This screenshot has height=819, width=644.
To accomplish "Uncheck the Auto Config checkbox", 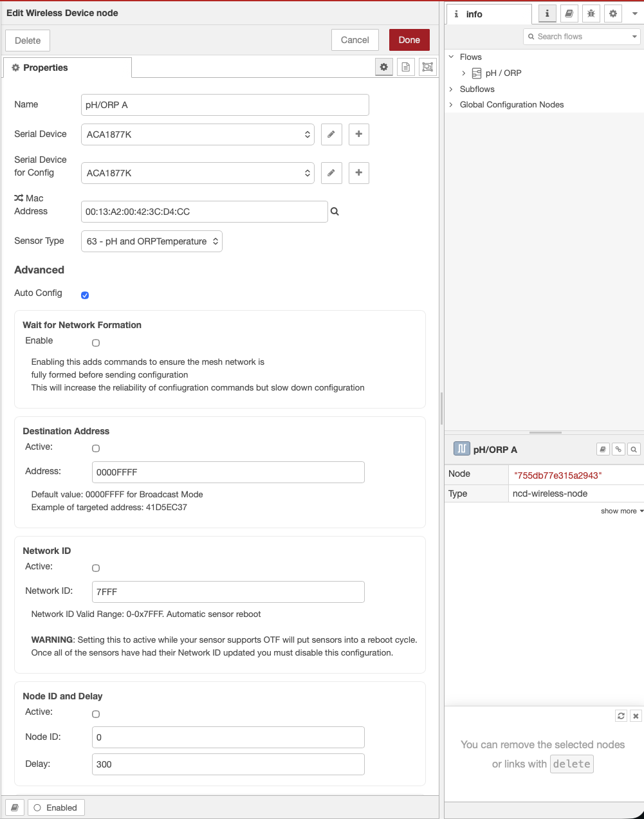I will (85, 295).
